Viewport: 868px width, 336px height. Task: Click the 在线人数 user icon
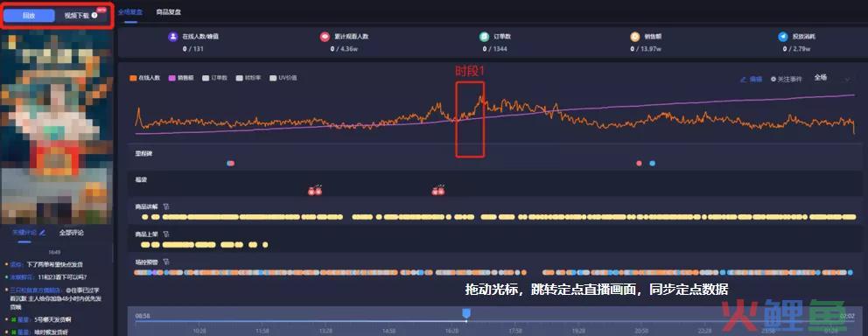click(172, 37)
